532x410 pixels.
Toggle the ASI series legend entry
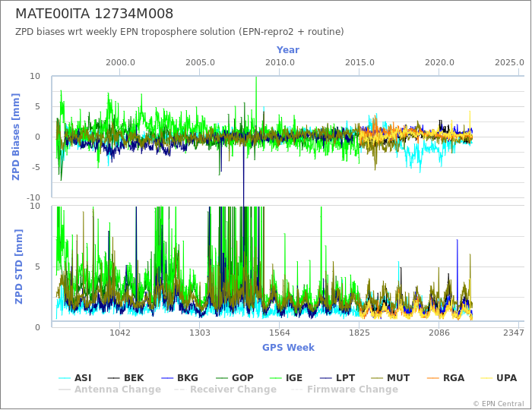(74, 378)
